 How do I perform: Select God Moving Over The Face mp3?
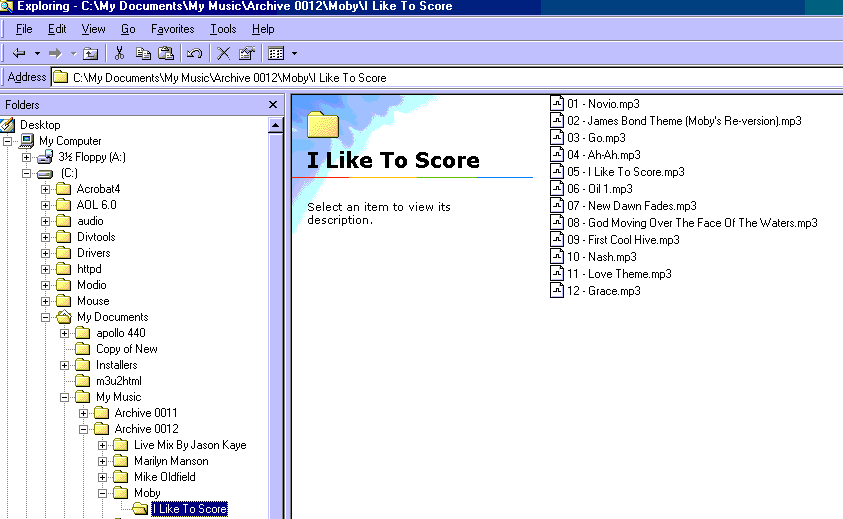pos(692,223)
